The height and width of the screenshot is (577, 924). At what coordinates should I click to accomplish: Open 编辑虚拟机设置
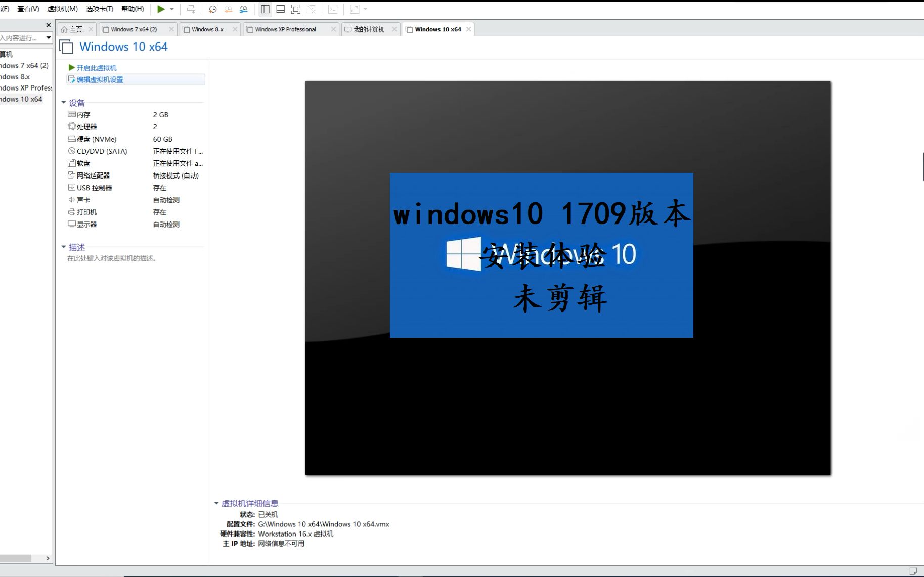point(100,79)
